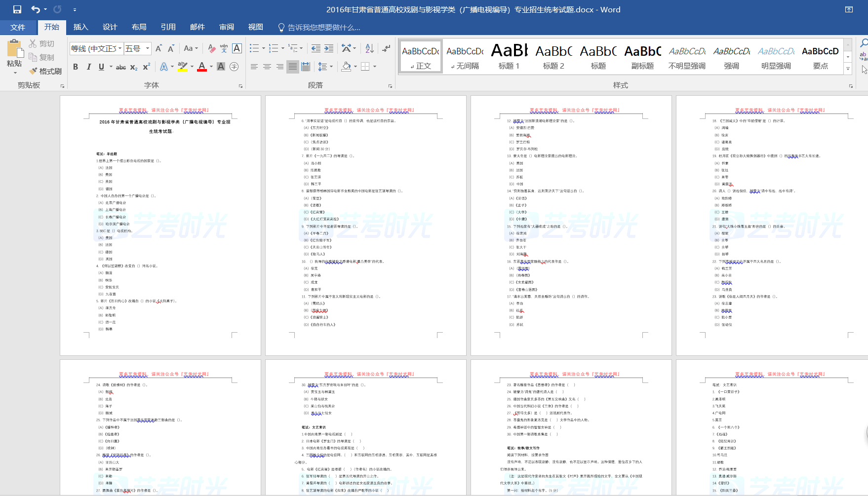The width and height of the screenshot is (868, 496).
Task: Switch to the 视图 (View) tab
Action: [x=255, y=27]
